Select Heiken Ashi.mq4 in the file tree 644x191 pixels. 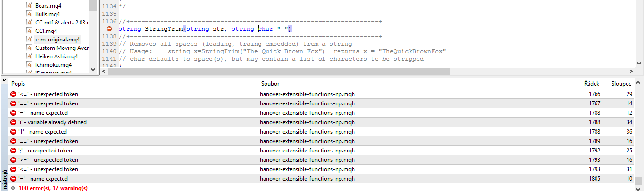click(x=56, y=56)
